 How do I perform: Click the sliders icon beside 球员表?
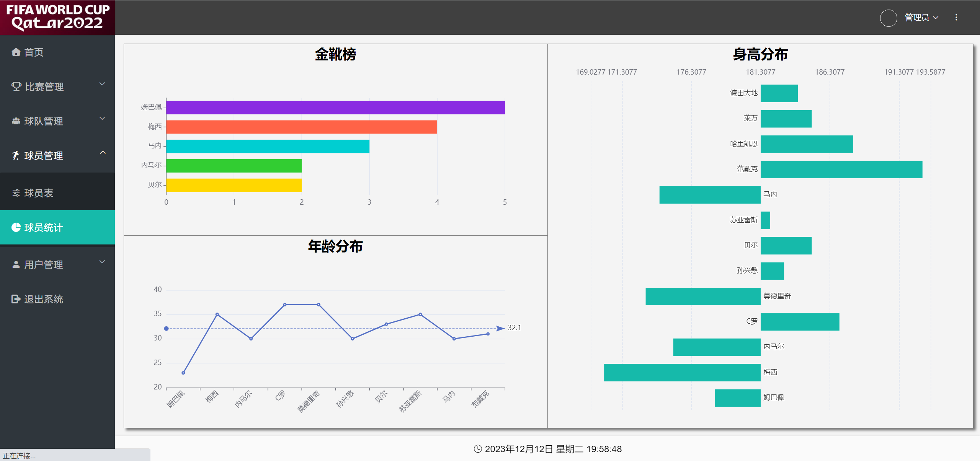click(16, 193)
